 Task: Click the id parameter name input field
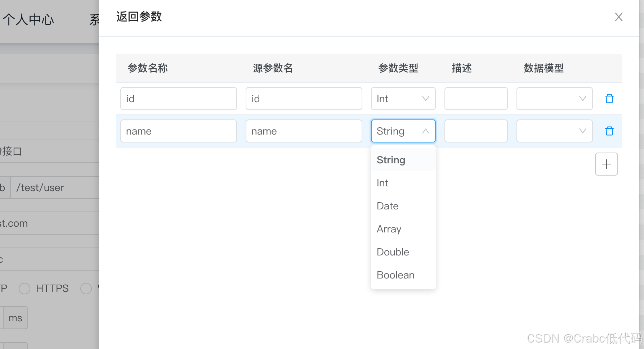click(178, 98)
